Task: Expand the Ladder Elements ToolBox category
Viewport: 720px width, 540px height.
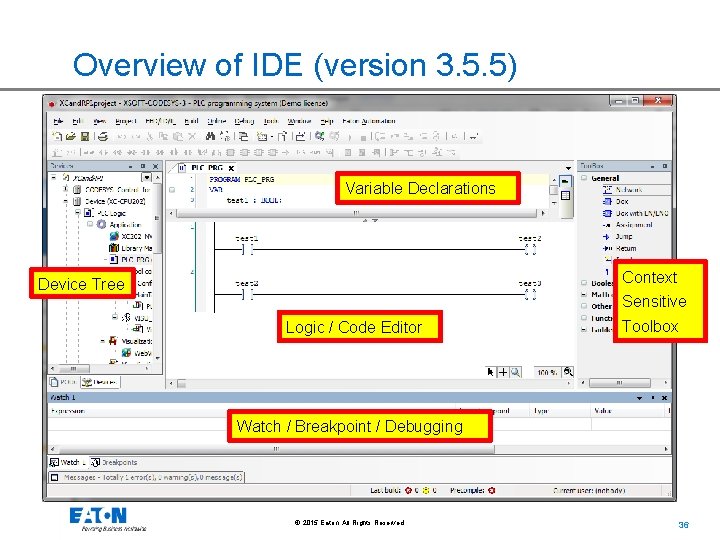Action: point(584,329)
